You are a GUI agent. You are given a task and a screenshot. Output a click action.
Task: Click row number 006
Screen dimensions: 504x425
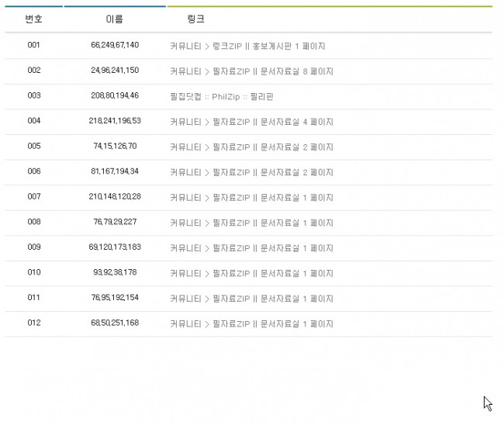pyautogui.click(x=34, y=171)
